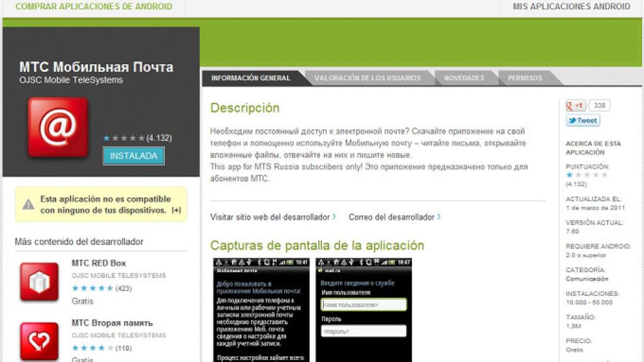Open the МТС Вторая память heart icon
Screen dimensions: 644x362
39,341
